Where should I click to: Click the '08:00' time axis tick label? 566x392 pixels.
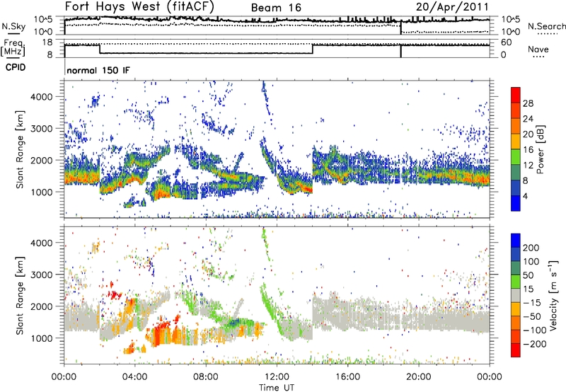click(206, 377)
